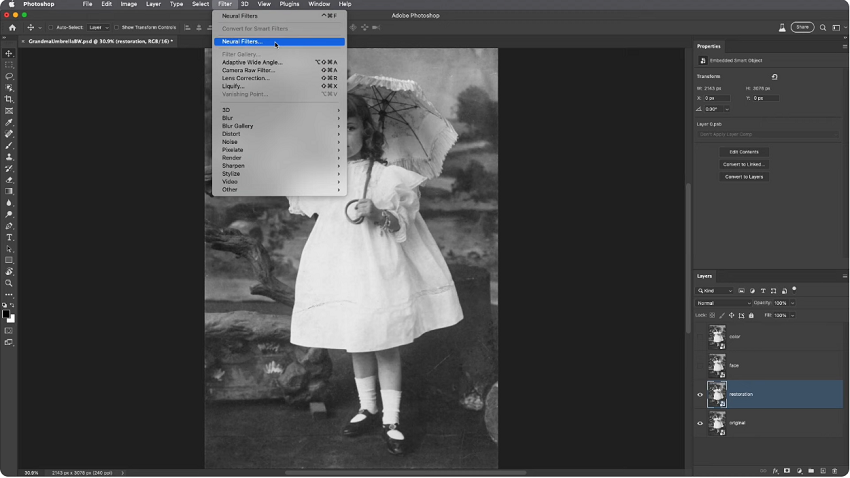
Task: Select the Move tool in toolbar
Action: click(x=9, y=54)
